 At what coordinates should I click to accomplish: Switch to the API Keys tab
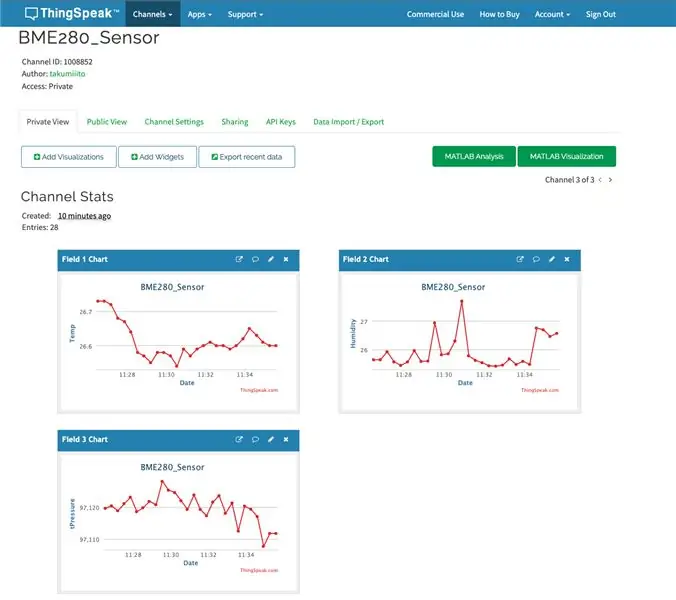(281, 122)
